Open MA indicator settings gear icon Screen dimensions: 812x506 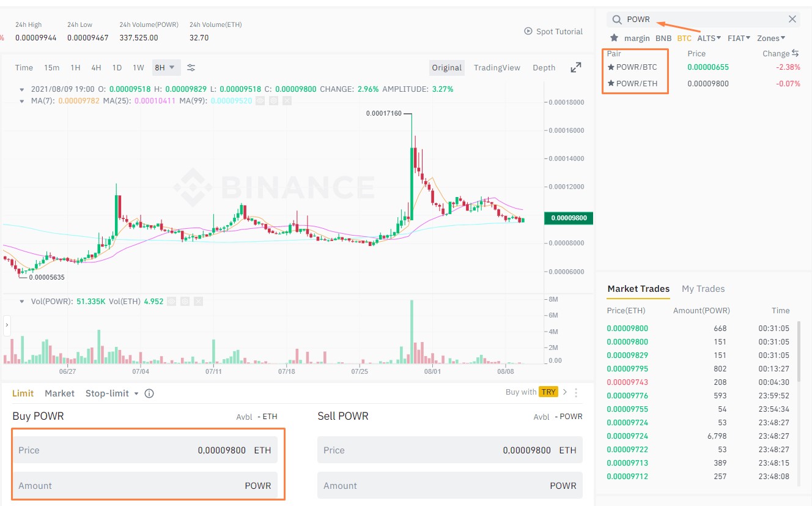pyautogui.click(x=274, y=100)
